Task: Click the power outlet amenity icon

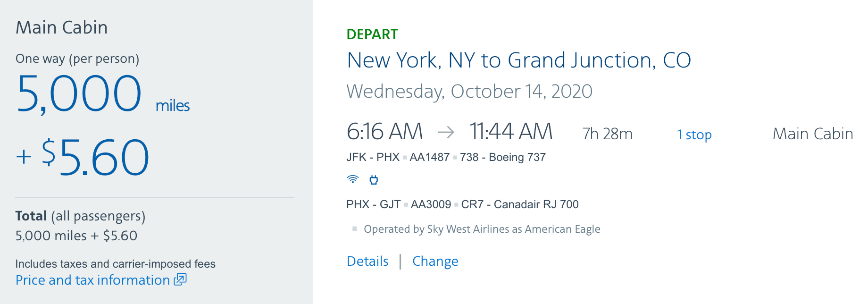Action: coord(374,179)
